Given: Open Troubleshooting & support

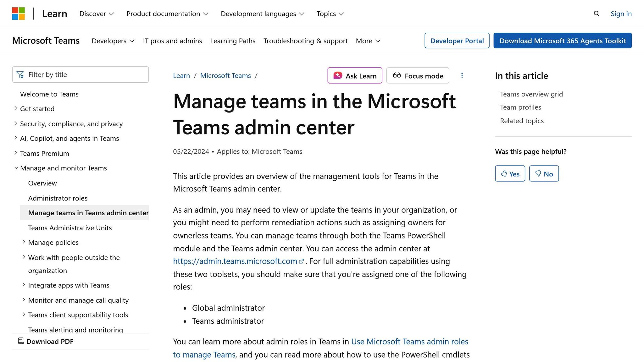Looking at the screenshot, I should (x=305, y=41).
